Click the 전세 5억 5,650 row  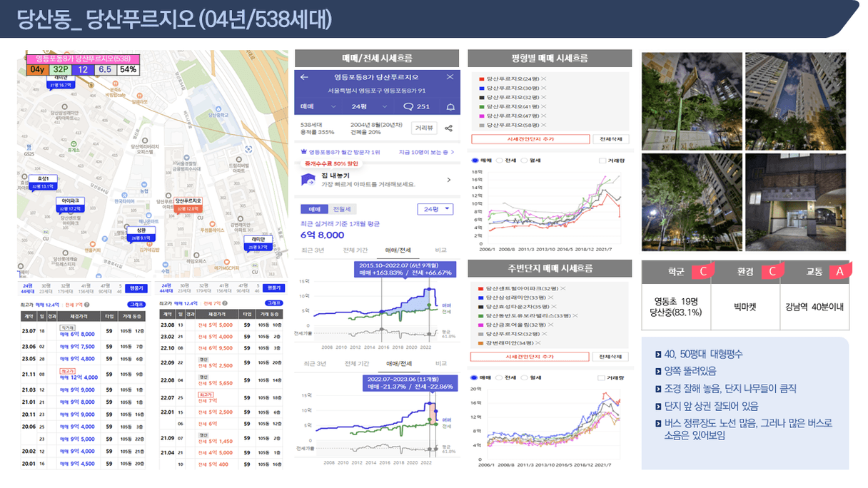pos(222,381)
